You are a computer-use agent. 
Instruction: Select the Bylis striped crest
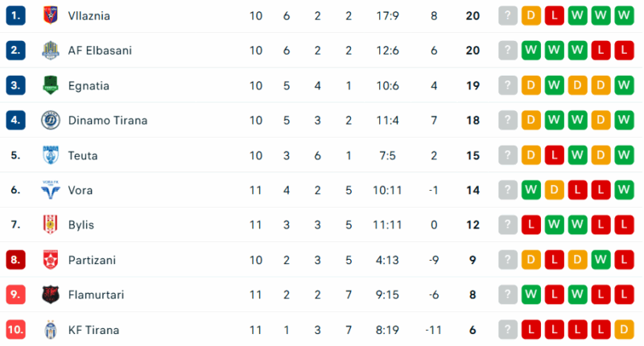tap(51, 225)
